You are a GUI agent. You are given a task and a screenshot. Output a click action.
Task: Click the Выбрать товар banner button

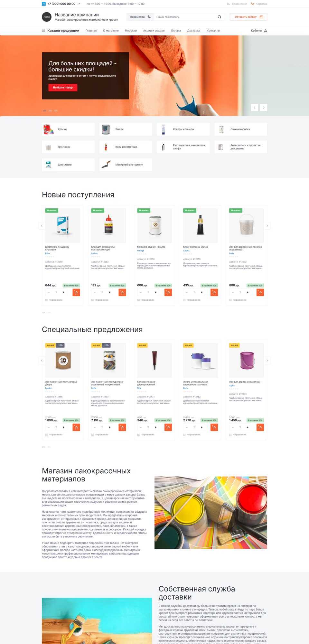click(x=63, y=88)
